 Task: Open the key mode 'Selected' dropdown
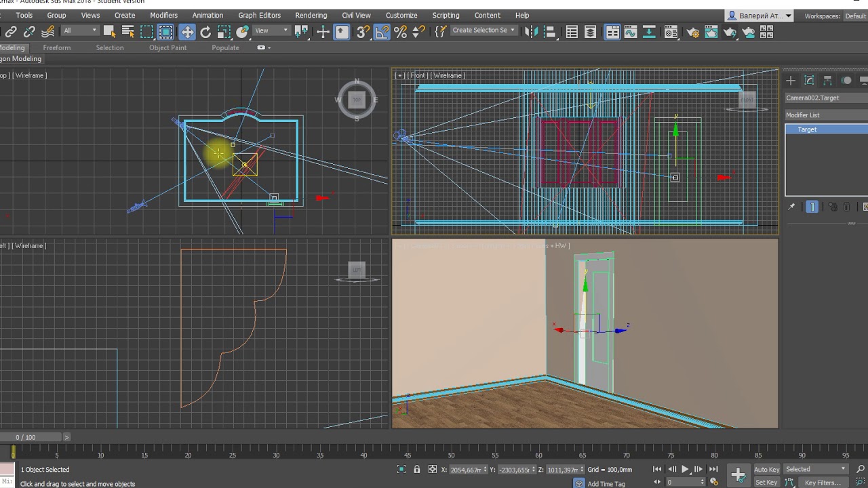pos(816,469)
